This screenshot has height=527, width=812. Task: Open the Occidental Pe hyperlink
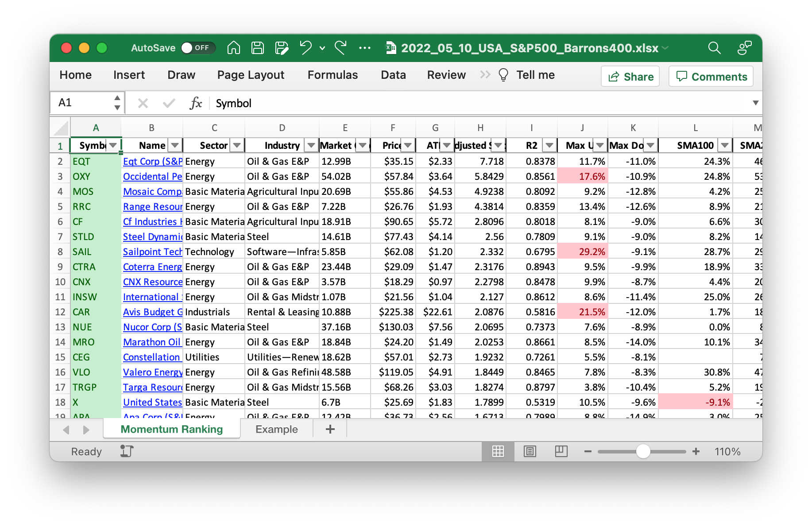(152, 176)
